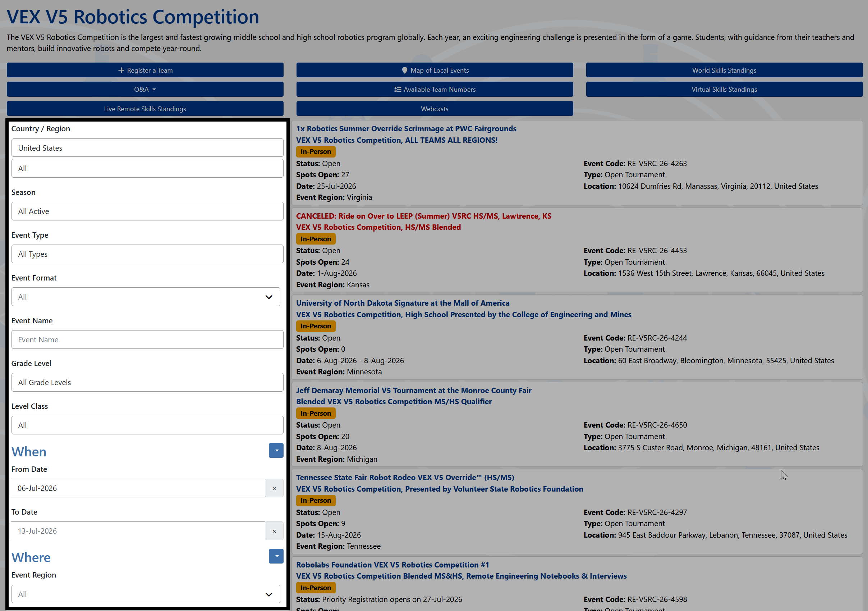Click In-Person badge on Monroe County Fair event

pos(316,413)
